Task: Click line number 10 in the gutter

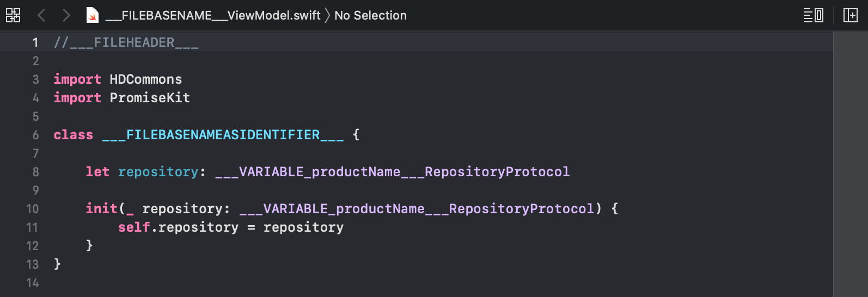Action: click(32, 209)
